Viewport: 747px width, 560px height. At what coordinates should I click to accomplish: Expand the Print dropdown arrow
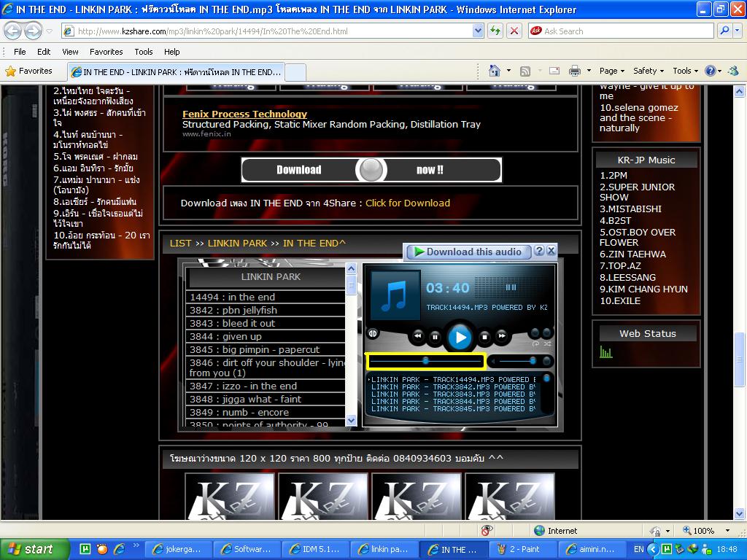pos(589,71)
